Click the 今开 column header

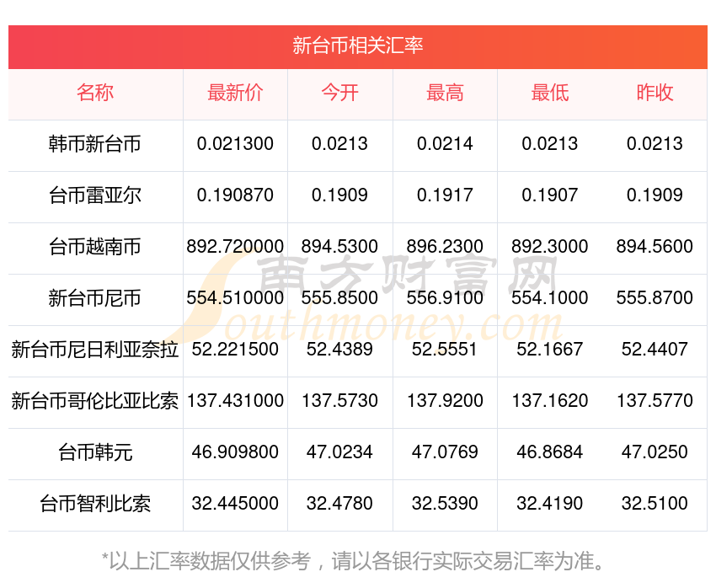(x=339, y=93)
